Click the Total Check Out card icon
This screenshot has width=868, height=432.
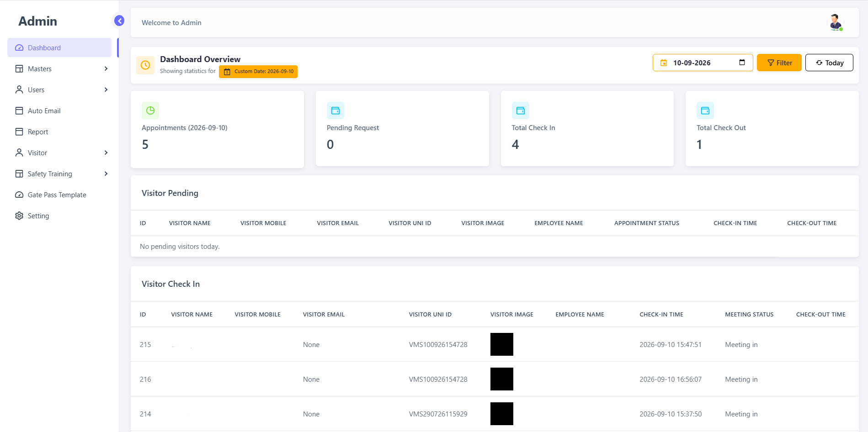coord(705,111)
